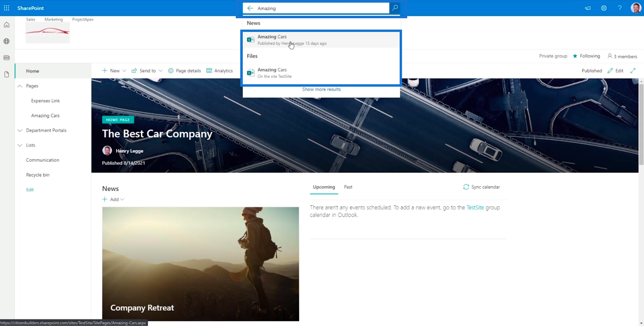This screenshot has height=326, width=644.
Task: Expand page to full screen icon
Action: 633,71
